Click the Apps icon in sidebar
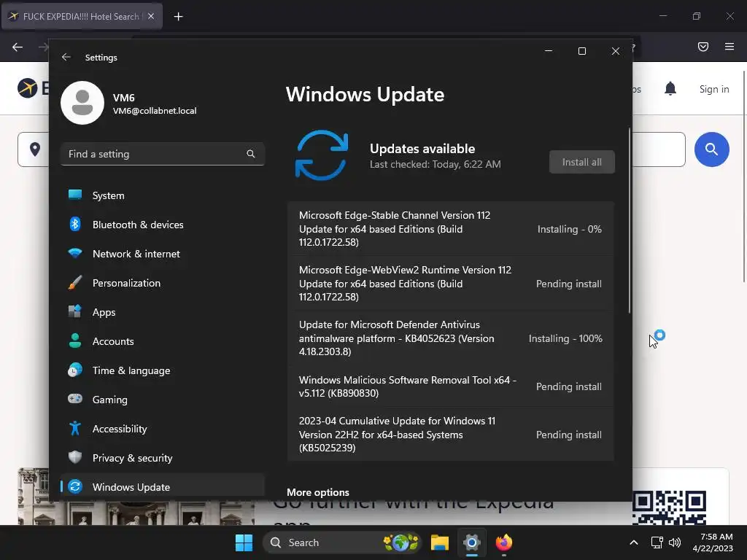Viewport: 747px width, 560px height. point(75,312)
